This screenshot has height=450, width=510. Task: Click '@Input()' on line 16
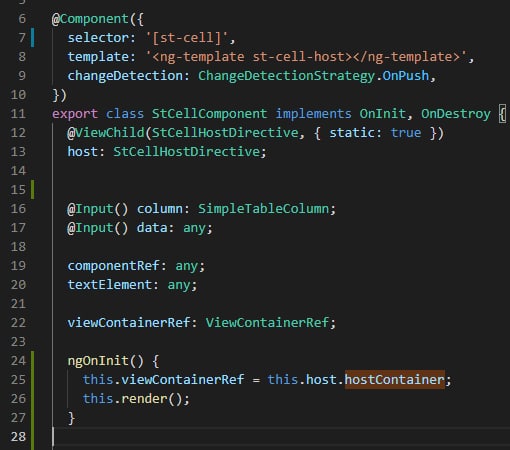98,209
